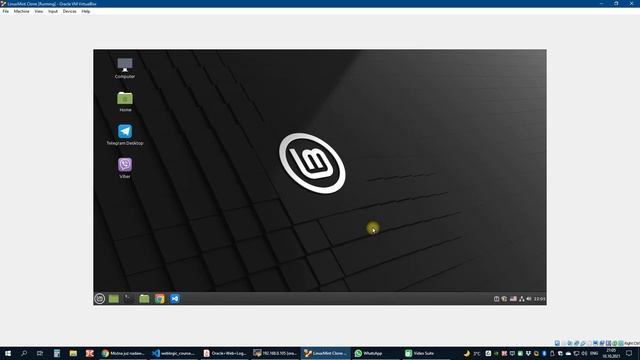Open the Computer desktop icon
This screenshot has width=640, height=360.
[x=125, y=67]
